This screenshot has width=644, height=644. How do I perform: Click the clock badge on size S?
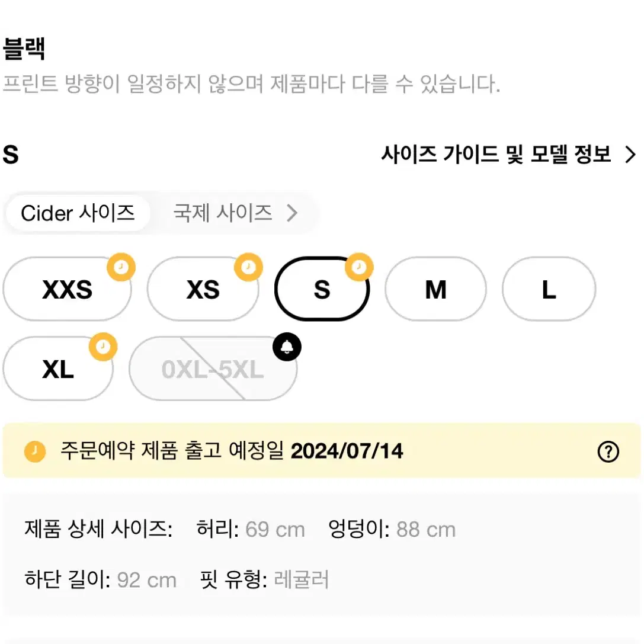[359, 267]
